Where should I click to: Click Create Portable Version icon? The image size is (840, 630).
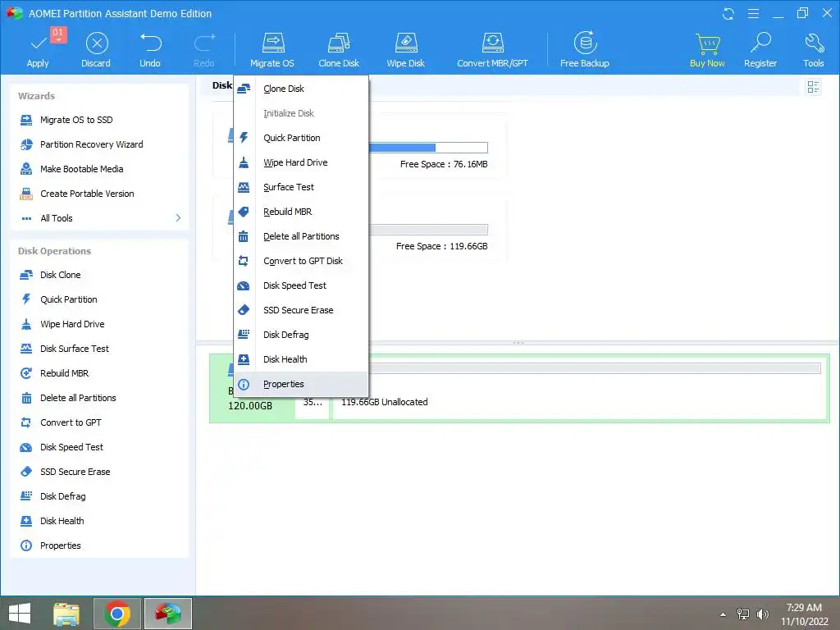[26, 194]
